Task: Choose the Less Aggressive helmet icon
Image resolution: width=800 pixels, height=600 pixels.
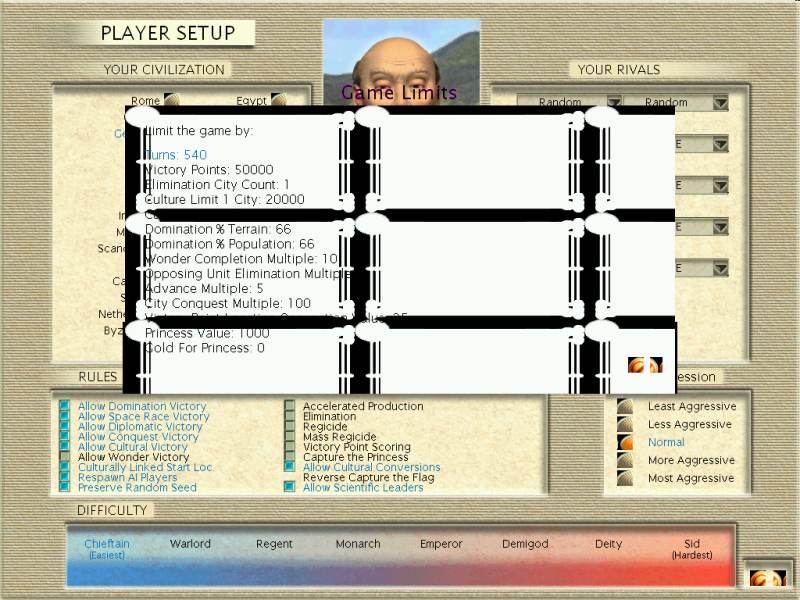Action: pos(625,424)
